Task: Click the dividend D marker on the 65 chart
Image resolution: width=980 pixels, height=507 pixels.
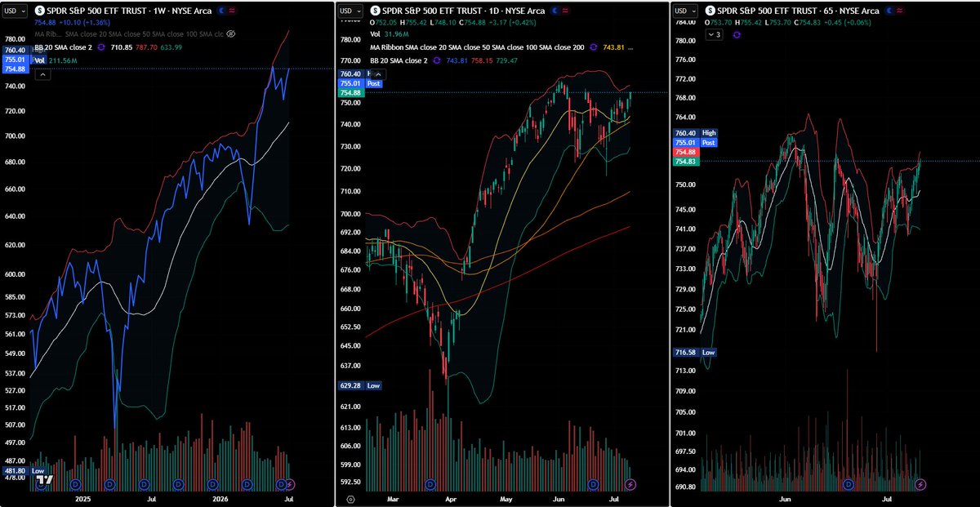Action: coord(849,485)
